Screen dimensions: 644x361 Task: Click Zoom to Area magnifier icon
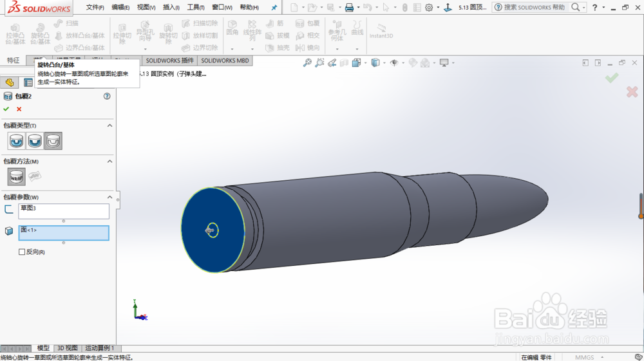[319, 63]
